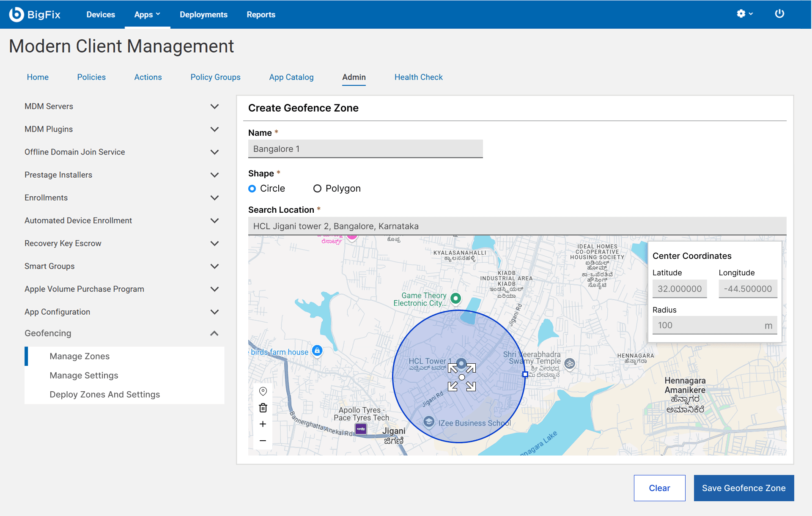Expand App Configuration section

tap(215, 312)
